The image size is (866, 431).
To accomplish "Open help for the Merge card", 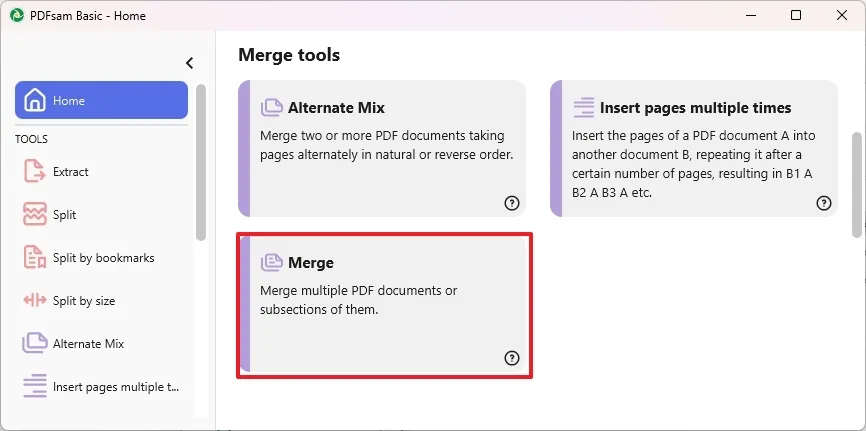I will coord(512,358).
